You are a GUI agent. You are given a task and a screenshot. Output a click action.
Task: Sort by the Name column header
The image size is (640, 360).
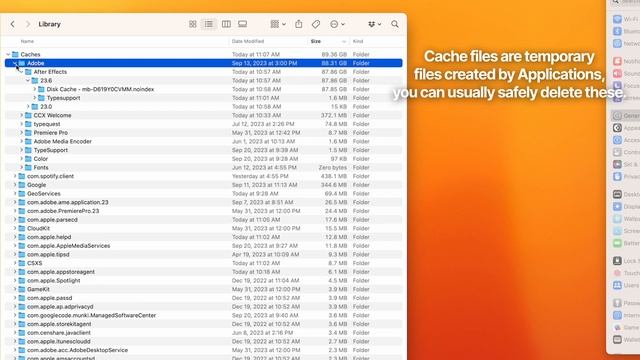click(27, 41)
